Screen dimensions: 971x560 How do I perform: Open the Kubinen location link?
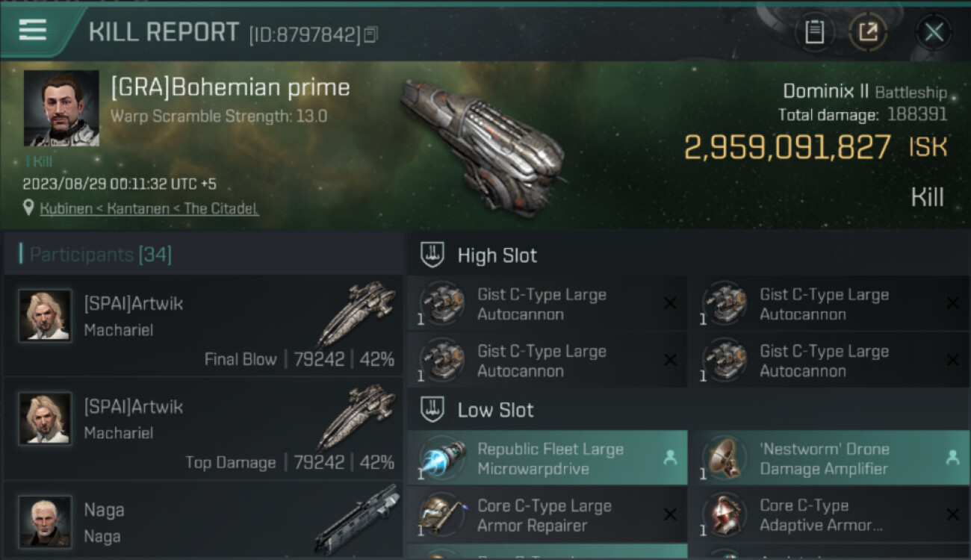pos(149,208)
